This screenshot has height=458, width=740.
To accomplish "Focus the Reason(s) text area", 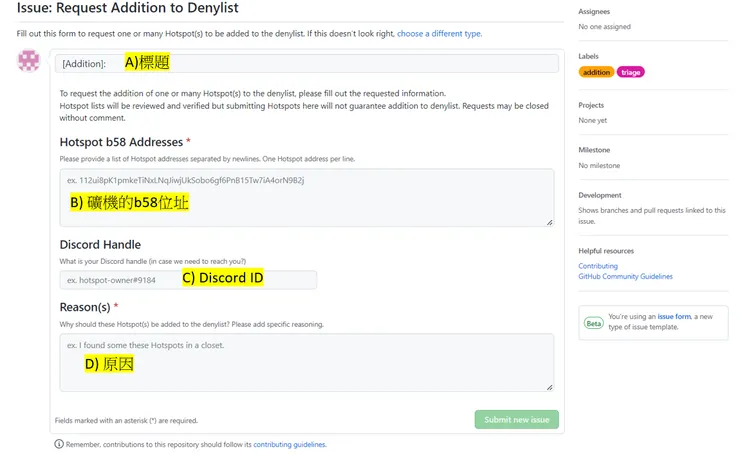I will [x=305, y=361].
